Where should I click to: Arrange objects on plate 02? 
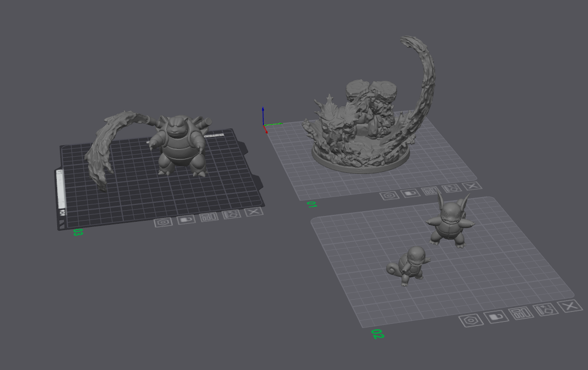point(521,313)
